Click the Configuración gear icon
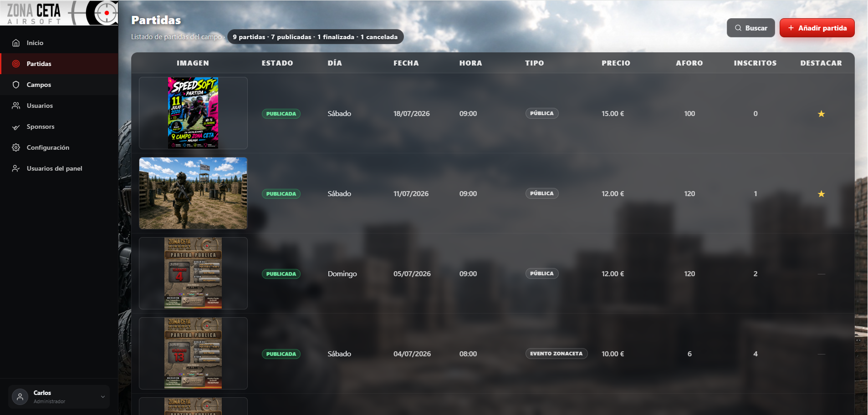This screenshot has height=415, width=868. click(16, 147)
